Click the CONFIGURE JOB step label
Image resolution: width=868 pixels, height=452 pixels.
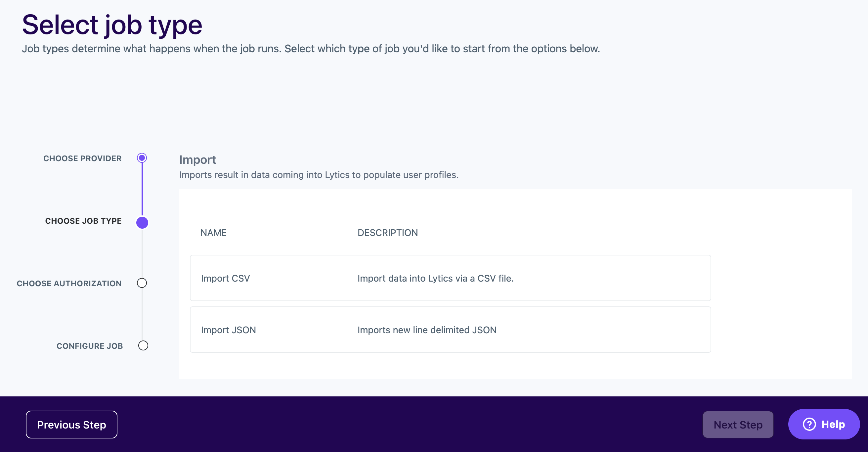tap(90, 346)
